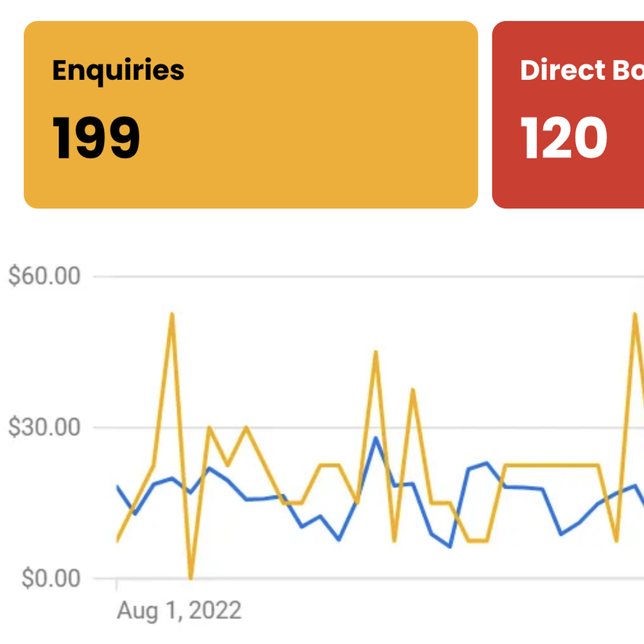Click the Direct Bo... card title

click(582, 70)
